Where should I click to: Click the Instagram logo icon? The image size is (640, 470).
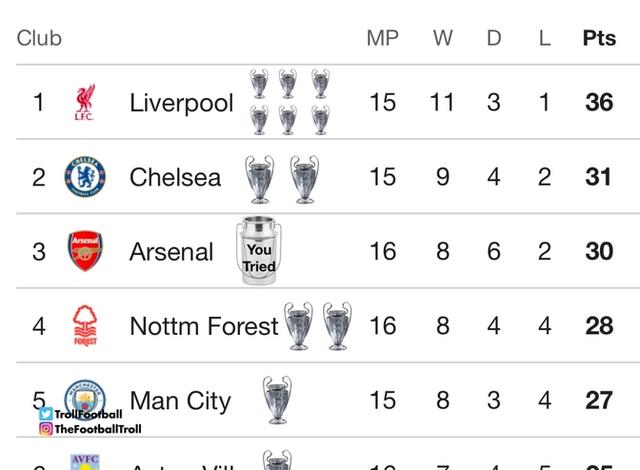(46, 429)
